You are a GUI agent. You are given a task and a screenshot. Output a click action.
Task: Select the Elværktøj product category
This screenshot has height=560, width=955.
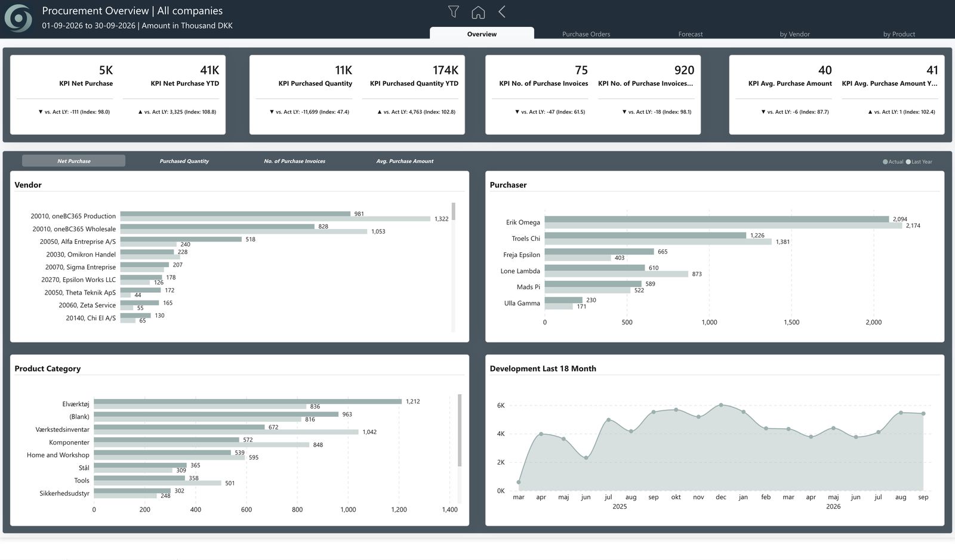[76, 404]
